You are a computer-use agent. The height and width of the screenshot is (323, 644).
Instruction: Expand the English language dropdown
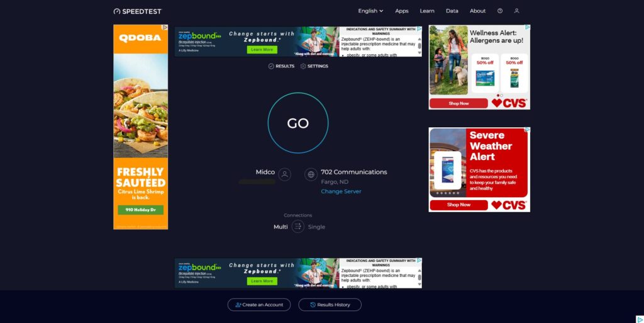coord(370,11)
